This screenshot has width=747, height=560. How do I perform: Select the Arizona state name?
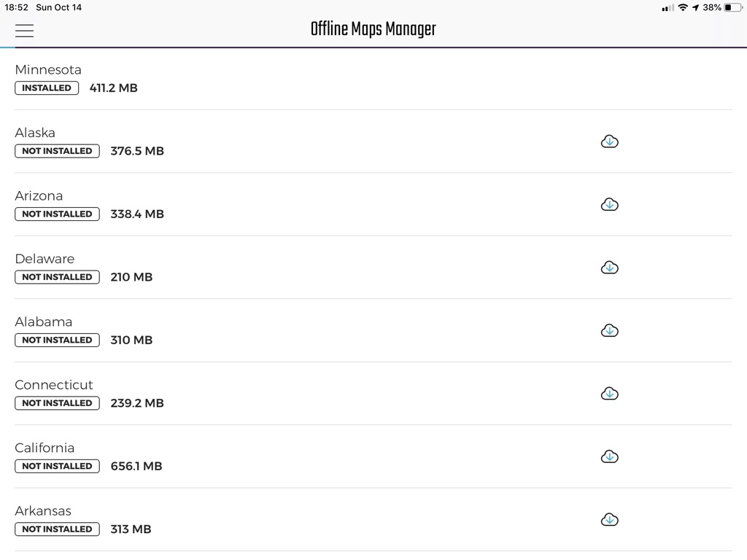[39, 195]
